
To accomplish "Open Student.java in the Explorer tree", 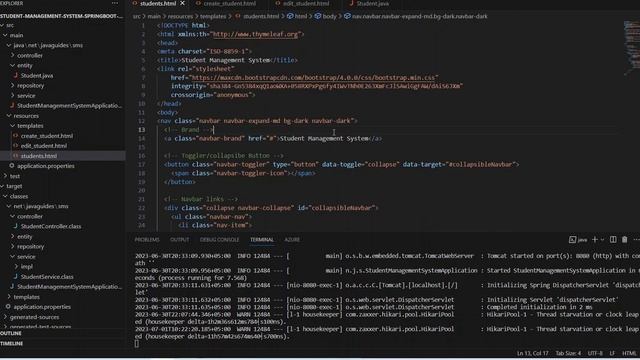I will 37,76.
